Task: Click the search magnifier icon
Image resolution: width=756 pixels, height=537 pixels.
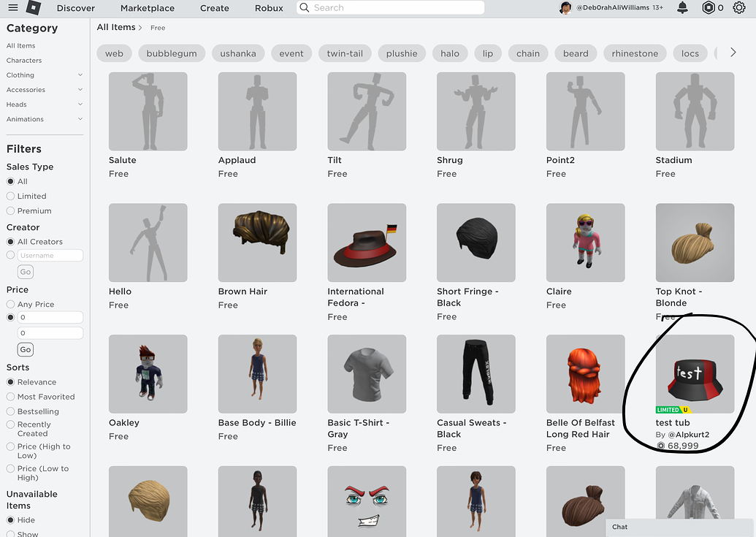Action: (304, 8)
